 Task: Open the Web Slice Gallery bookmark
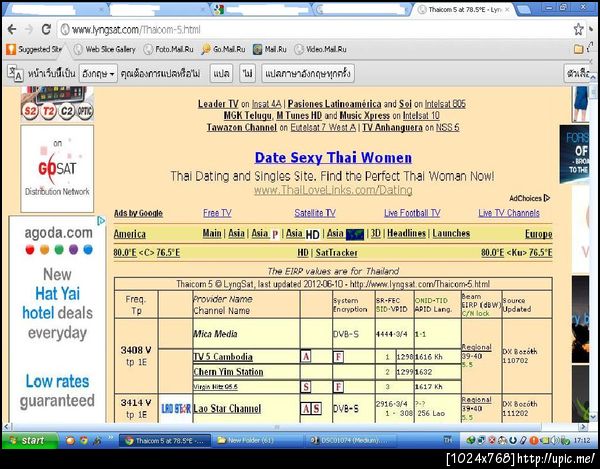[x=105, y=49]
